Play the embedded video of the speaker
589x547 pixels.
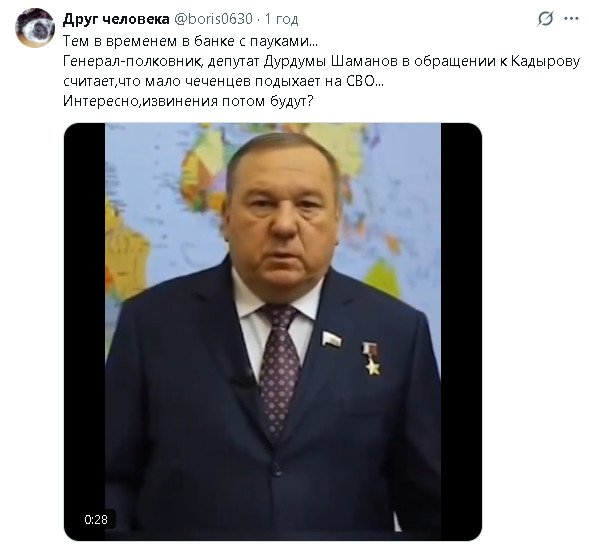click(273, 332)
